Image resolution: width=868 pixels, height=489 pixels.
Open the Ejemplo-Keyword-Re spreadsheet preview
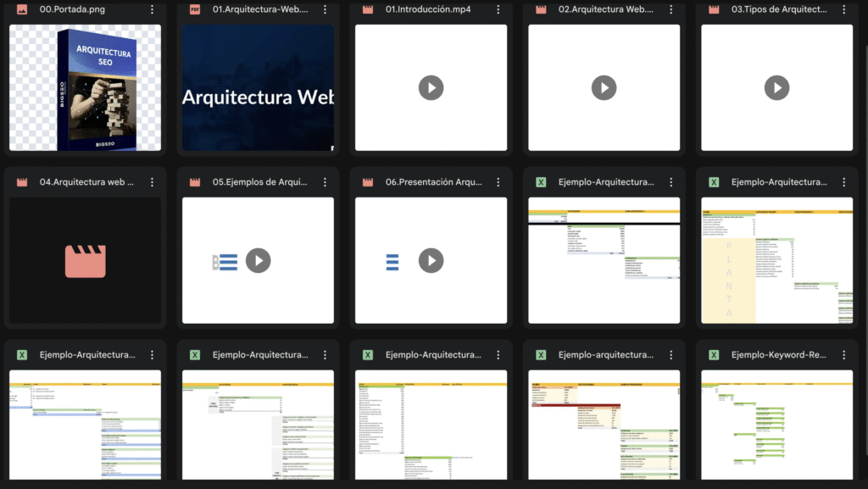(x=776, y=424)
